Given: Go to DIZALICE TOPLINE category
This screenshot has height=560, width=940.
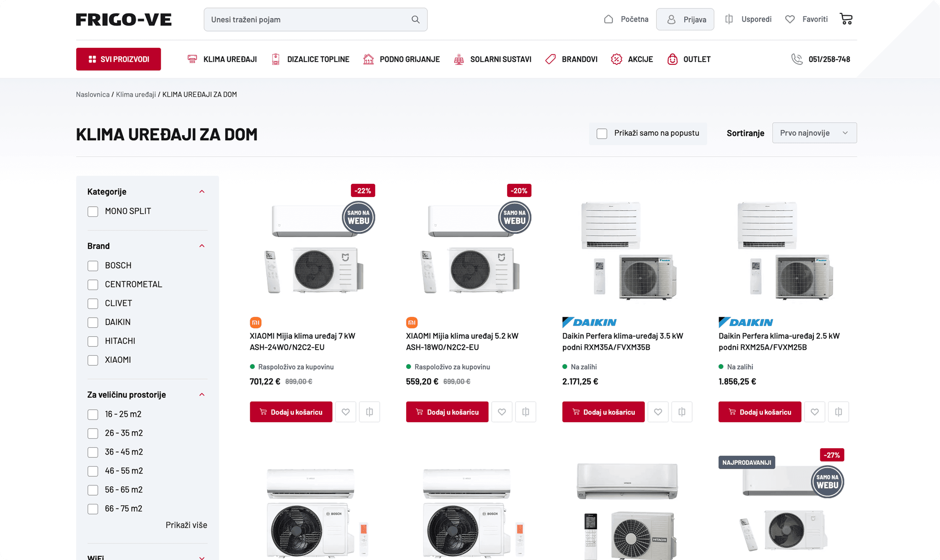Looking at the screenshot, I should pos(318,59).
